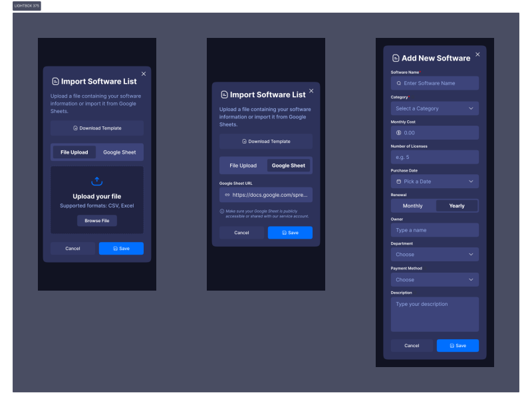Switch to Google Sheet tab in the first dialog
The width and height of the screenshot is (532, 405).
click(120, 152)
